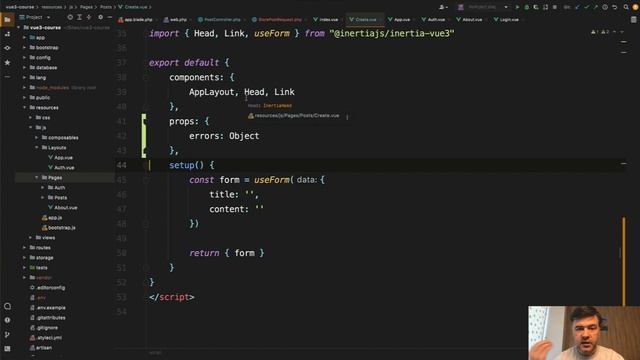Viewport: 640px width, 360px height.
Task: Open Project panel settings gear
Action: (100, 17)
